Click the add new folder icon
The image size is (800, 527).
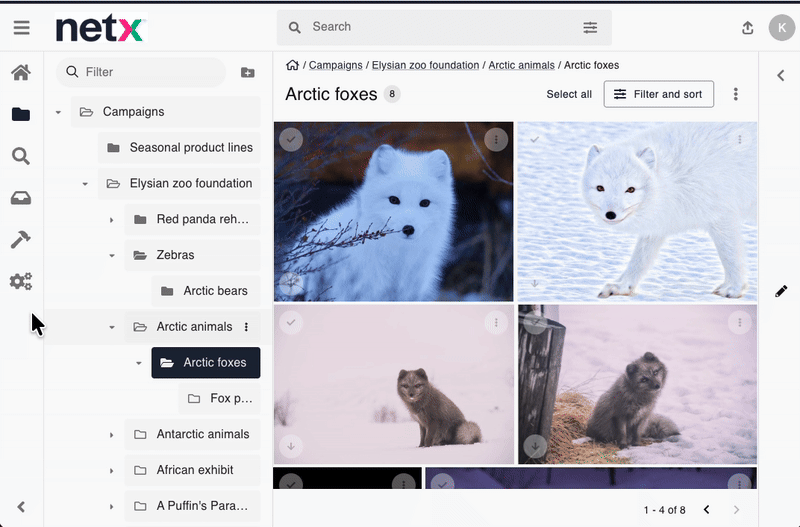tap(248, 72)
